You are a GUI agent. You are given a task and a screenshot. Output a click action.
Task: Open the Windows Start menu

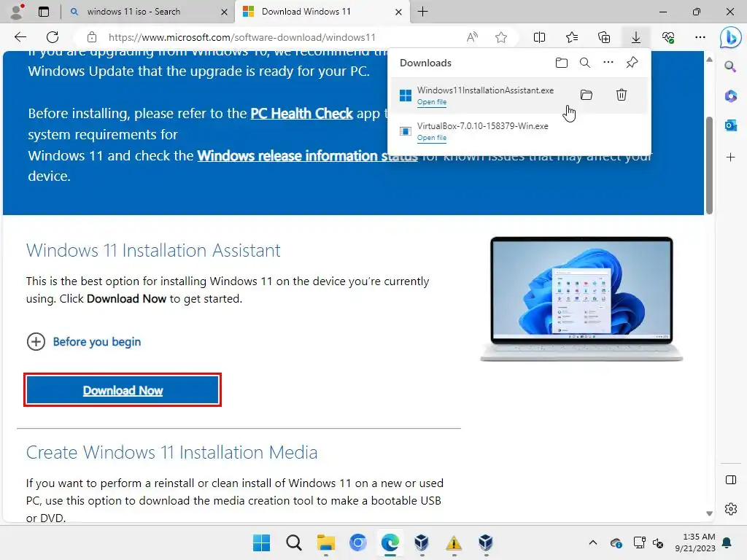(261, 542)
